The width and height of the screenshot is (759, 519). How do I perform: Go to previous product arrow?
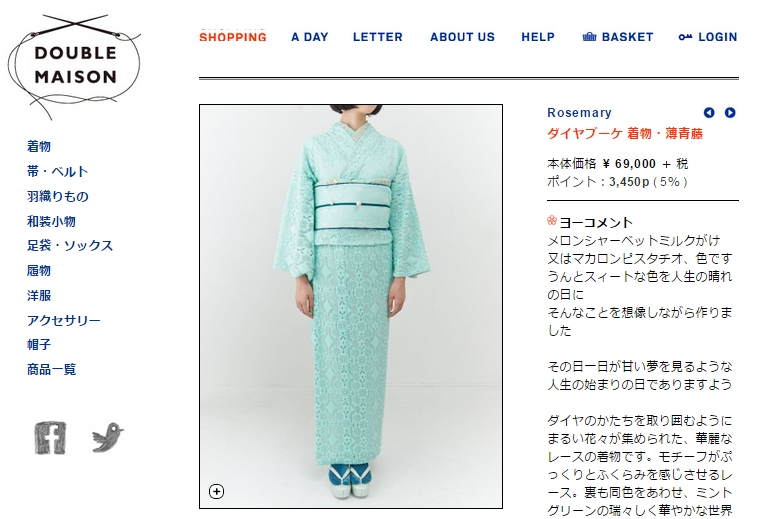click(709, 113)
